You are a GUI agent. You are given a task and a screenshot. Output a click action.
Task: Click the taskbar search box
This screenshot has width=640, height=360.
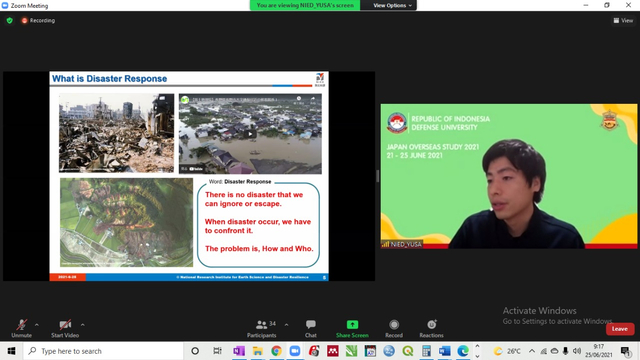[103, 351]
